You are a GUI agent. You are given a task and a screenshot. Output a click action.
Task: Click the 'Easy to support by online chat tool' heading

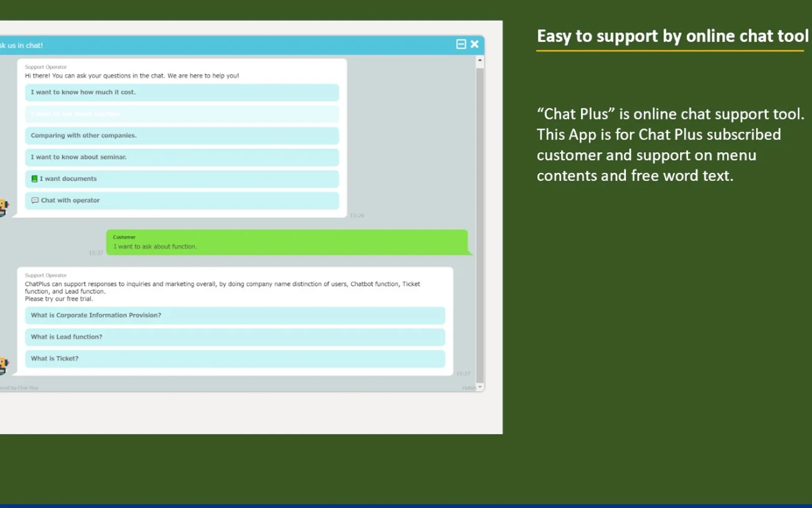pos(672,36)
